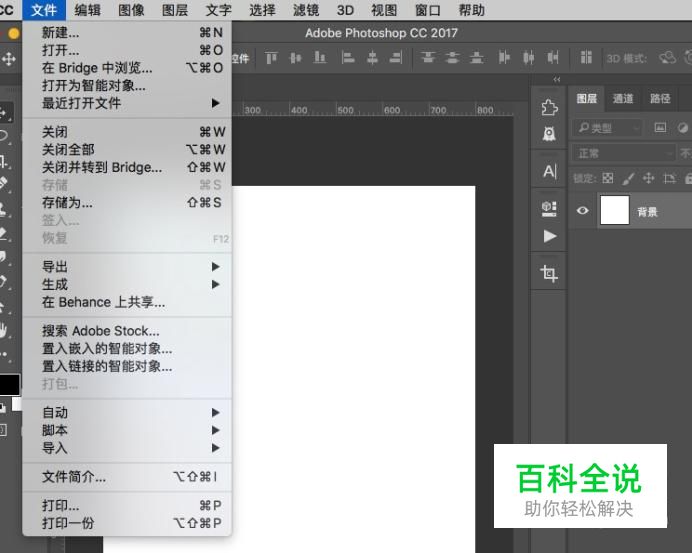Image resolution: width=692 pixels, height=553 pixels.
Task: Toggle pixel layer filter in Layers panel
Action: (x=660, y=128)
